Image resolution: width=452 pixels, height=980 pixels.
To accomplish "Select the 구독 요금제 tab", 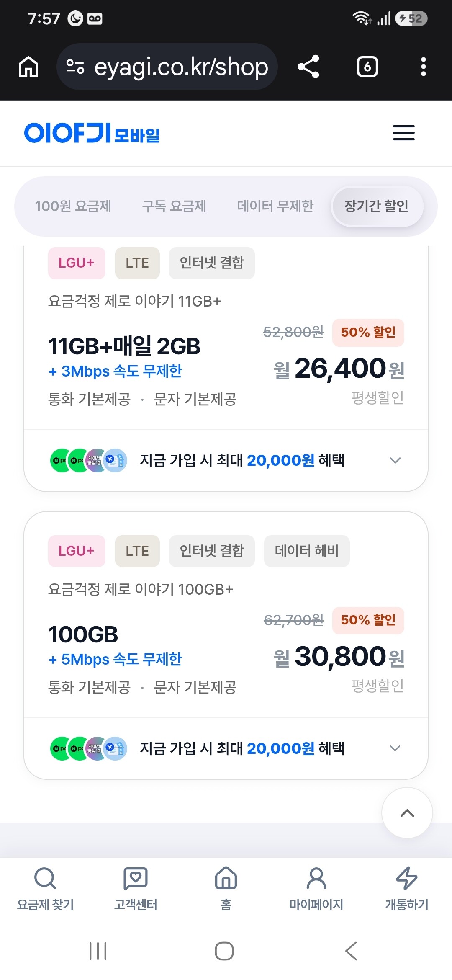I will [174, 206].
